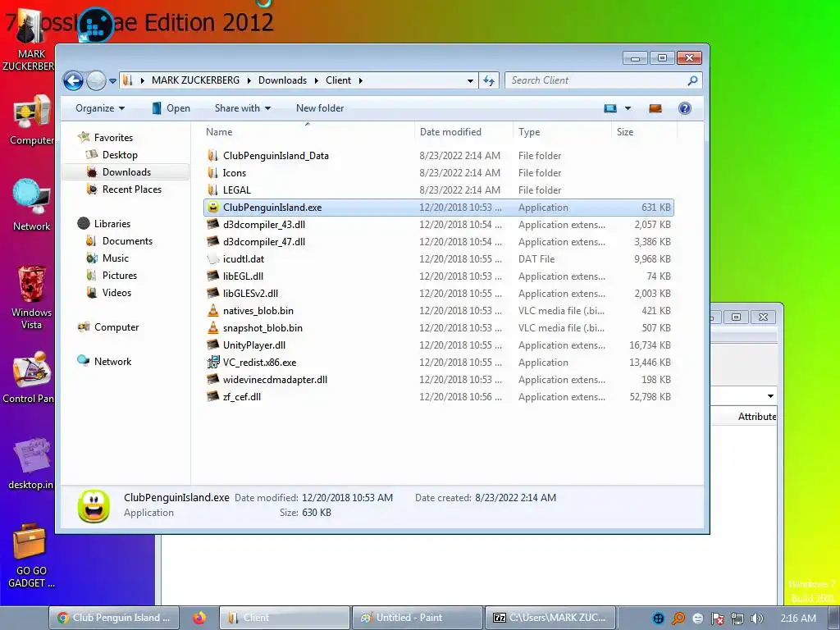Click the search magnifier icon
The width and height of the screenshot is (840, 630).
[692, 80]
